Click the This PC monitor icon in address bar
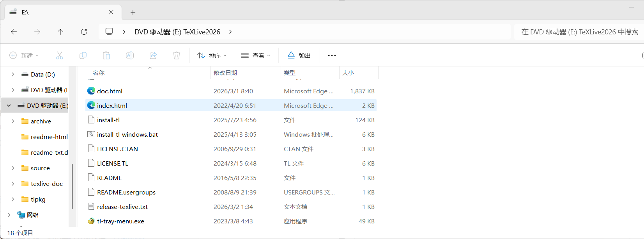The width and height of the screenshot is (644, 239). pyautogui.click(x=109, y=31)
